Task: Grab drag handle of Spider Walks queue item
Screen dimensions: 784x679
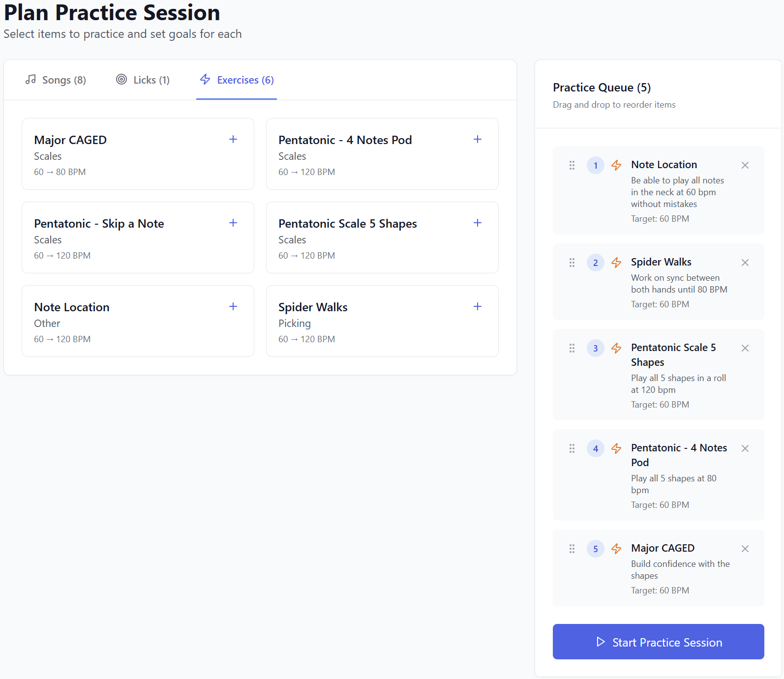Action: tap(572, 263)
